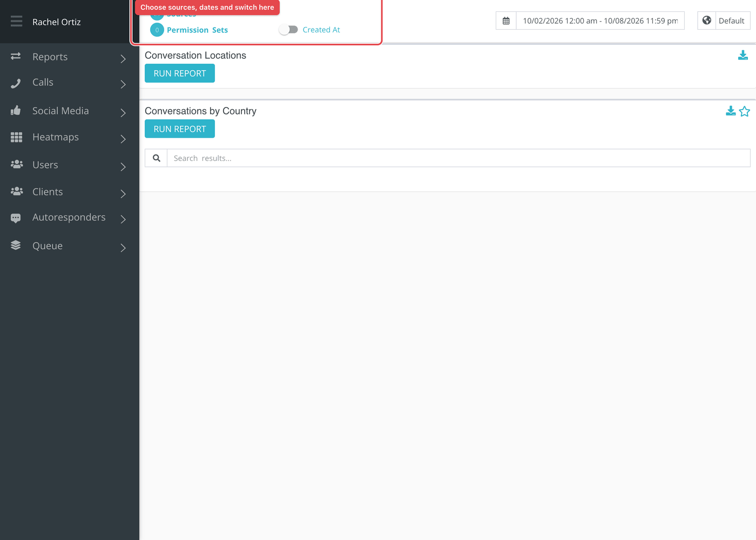Open the Reports sidebar menu label

pos(50,57)
